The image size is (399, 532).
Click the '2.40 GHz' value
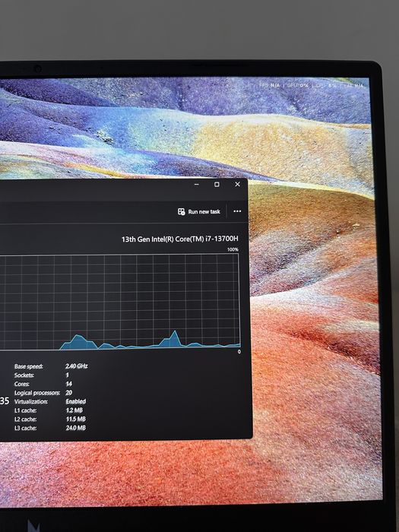tap(77, 366)
